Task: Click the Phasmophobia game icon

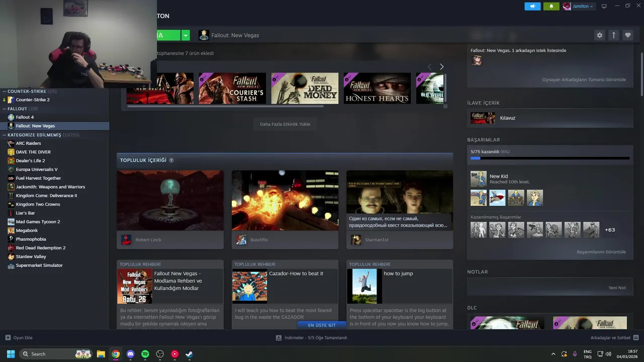Action: pyautogui.click(x=11, y=239)
